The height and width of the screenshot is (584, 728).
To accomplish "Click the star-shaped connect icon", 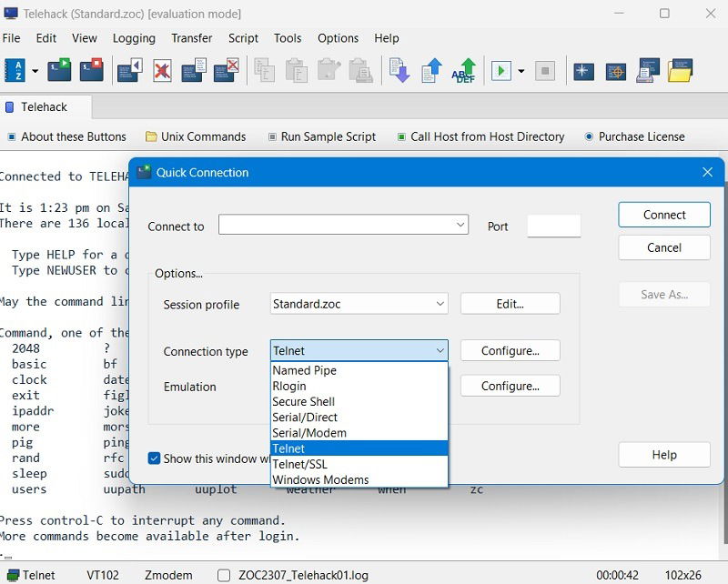I will 582,70.
